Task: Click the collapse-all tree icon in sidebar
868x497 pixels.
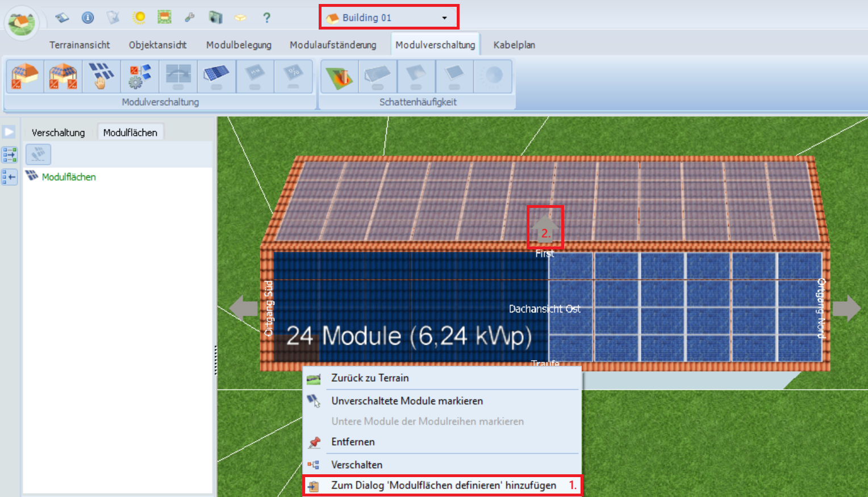Action: 10,177
